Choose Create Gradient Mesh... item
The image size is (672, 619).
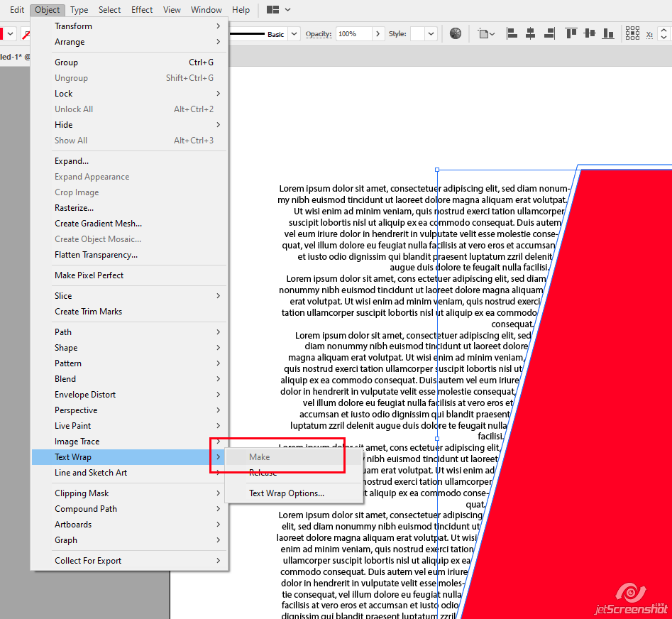tap(129, 224)
